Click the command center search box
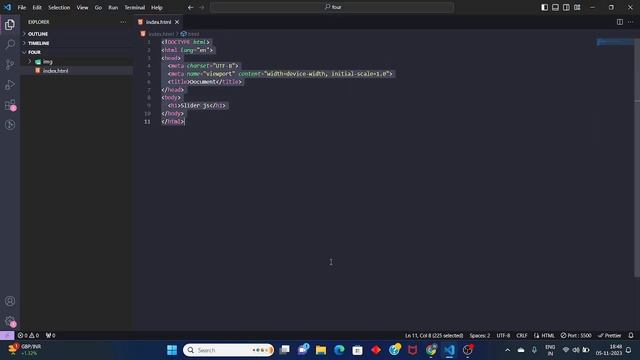The width and height of the screenshot is (640, 360). 332,7
